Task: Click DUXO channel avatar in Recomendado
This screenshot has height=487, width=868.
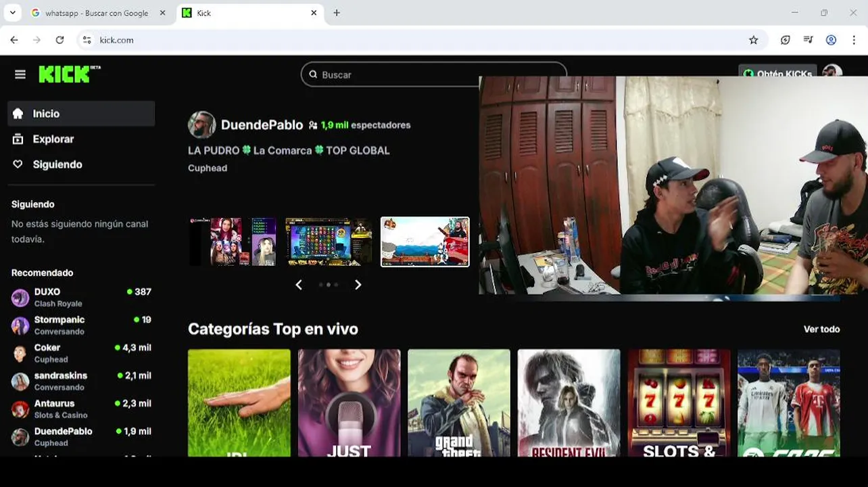Action: (20, 298)
